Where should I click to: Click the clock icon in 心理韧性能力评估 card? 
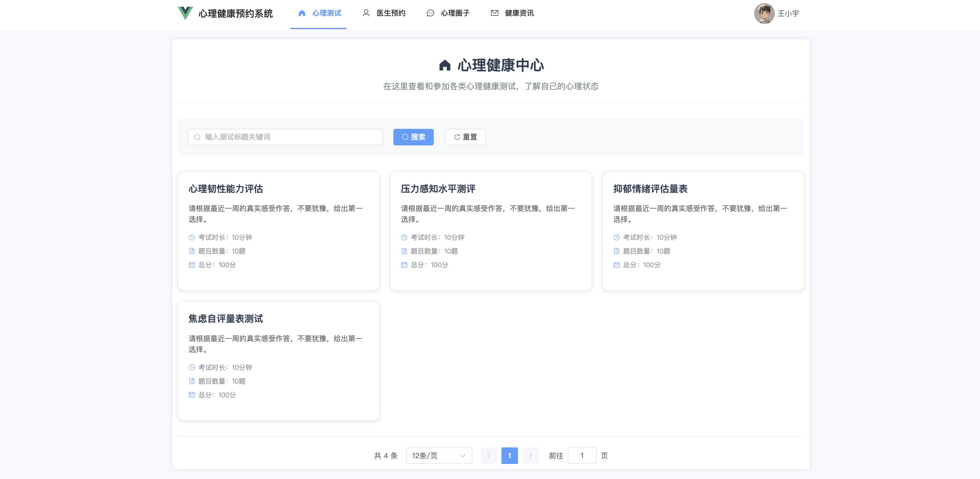[192, 237]
